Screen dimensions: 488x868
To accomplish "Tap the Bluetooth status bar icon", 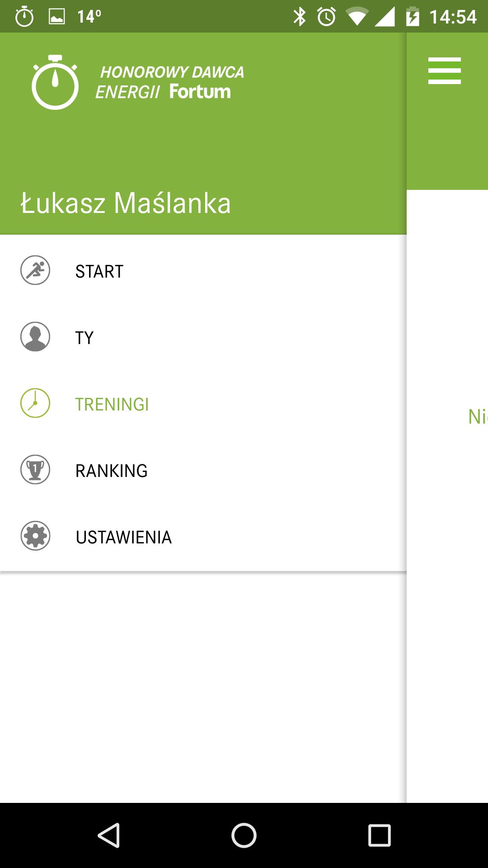I will point(299,17).
